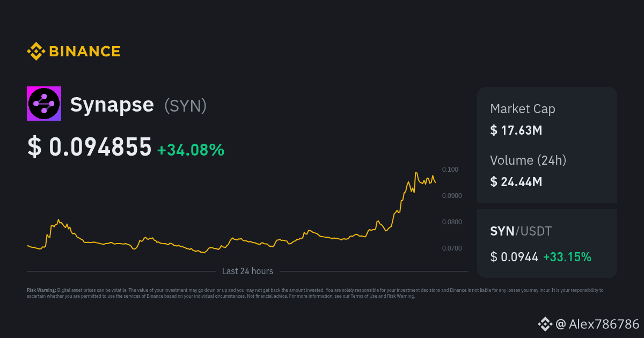644x338 pixels.
Task: Click the Volume (24h) label
Action: (528, 160)
